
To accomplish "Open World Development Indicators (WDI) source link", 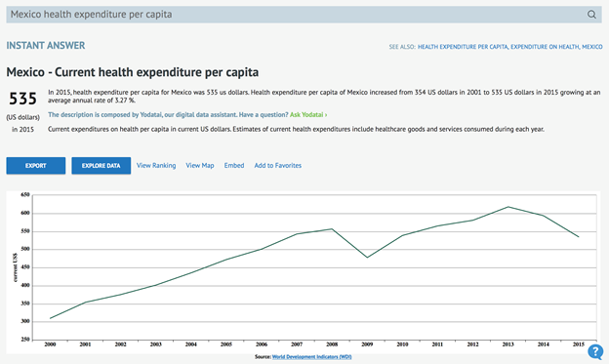I will pyautogui.click(x=312, y=356).
